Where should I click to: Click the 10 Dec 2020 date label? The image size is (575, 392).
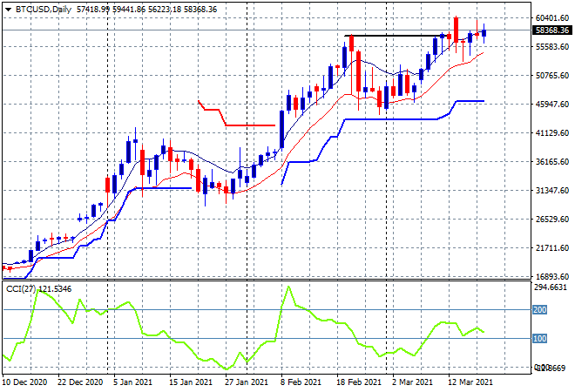coord(25,382)
